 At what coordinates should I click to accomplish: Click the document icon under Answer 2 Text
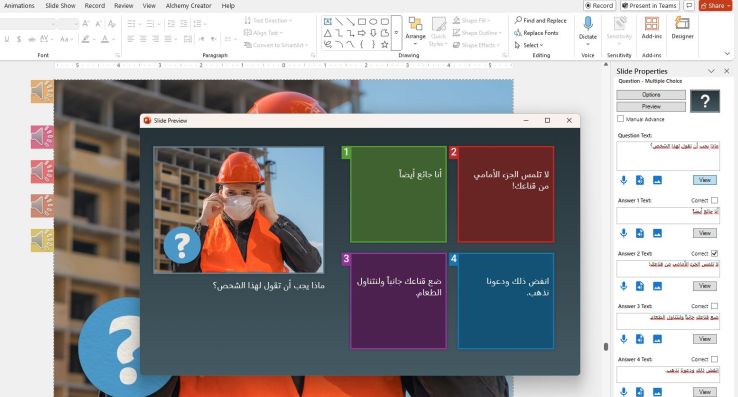click(640, 286)
